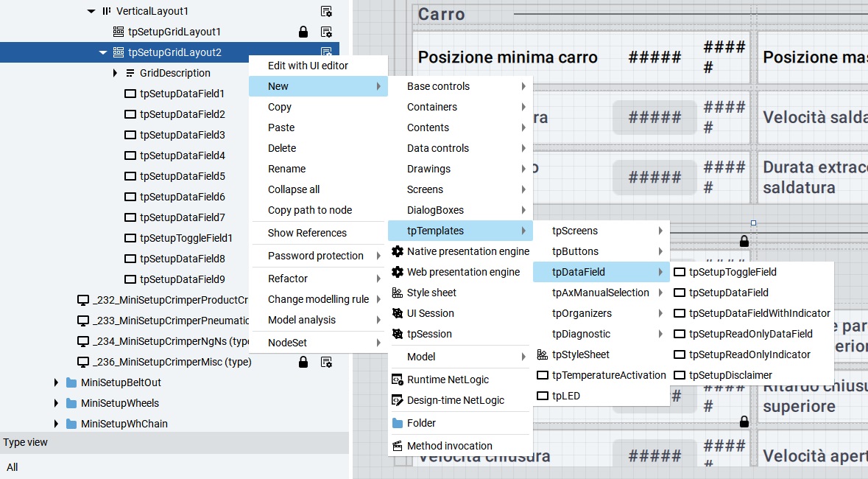Open the Base controls submenu

[438, 86]
